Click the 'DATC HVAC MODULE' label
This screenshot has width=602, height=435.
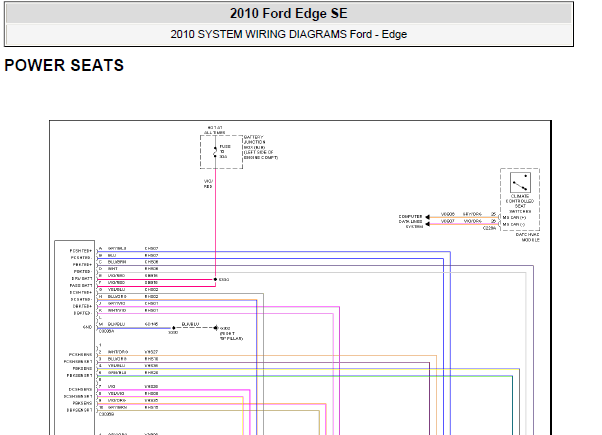point(528,237)
